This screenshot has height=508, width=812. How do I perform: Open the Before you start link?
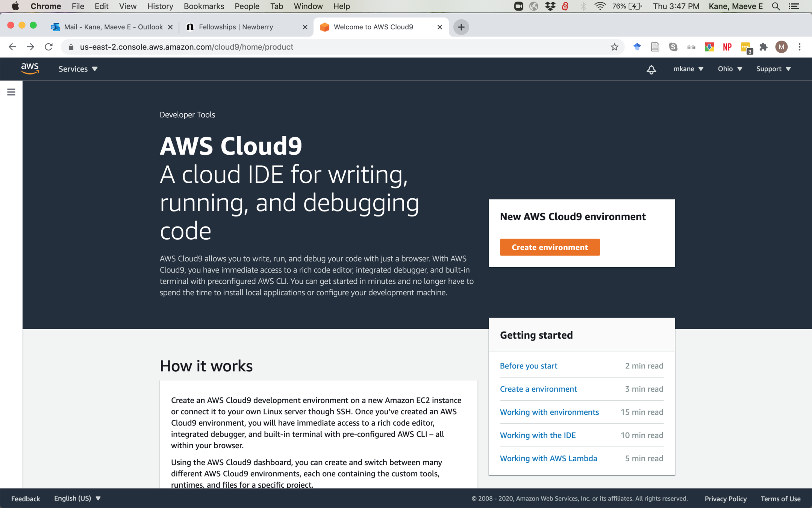pos(528,366)
